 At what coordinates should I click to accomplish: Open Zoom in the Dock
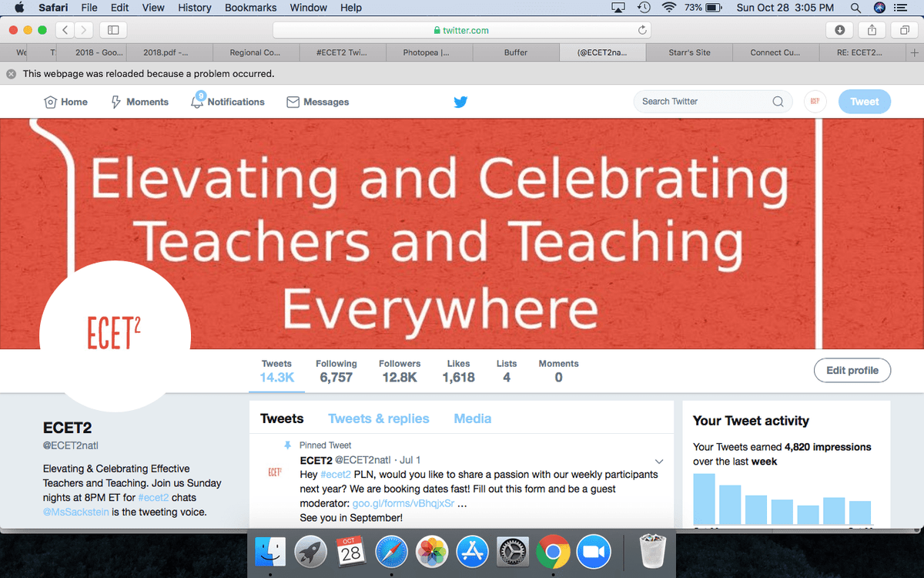tap(594, 552)
